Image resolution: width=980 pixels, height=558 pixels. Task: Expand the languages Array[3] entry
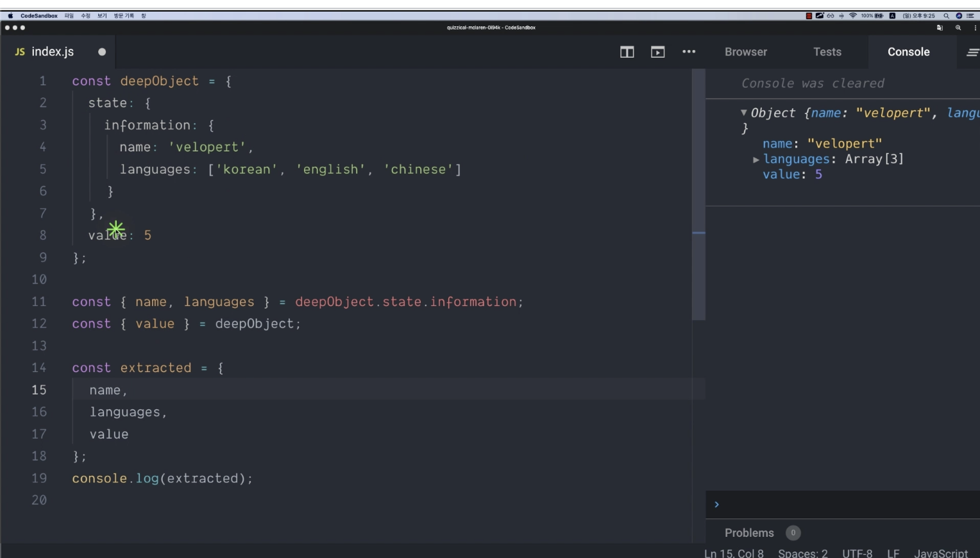click(x=756, y=160)
